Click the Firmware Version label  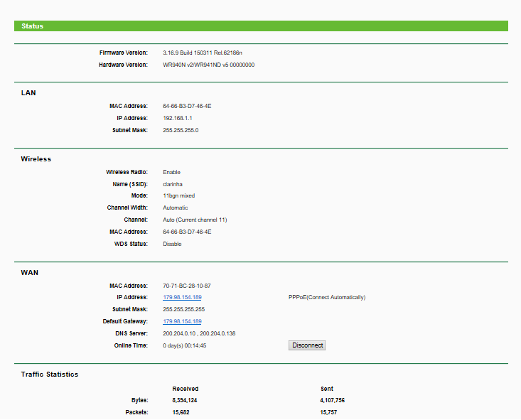pos(123,53)
